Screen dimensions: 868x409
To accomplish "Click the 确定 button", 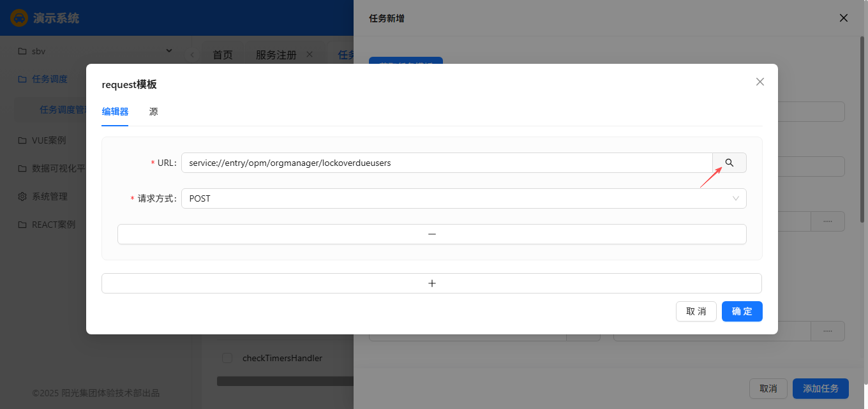I will coord(742,311).
